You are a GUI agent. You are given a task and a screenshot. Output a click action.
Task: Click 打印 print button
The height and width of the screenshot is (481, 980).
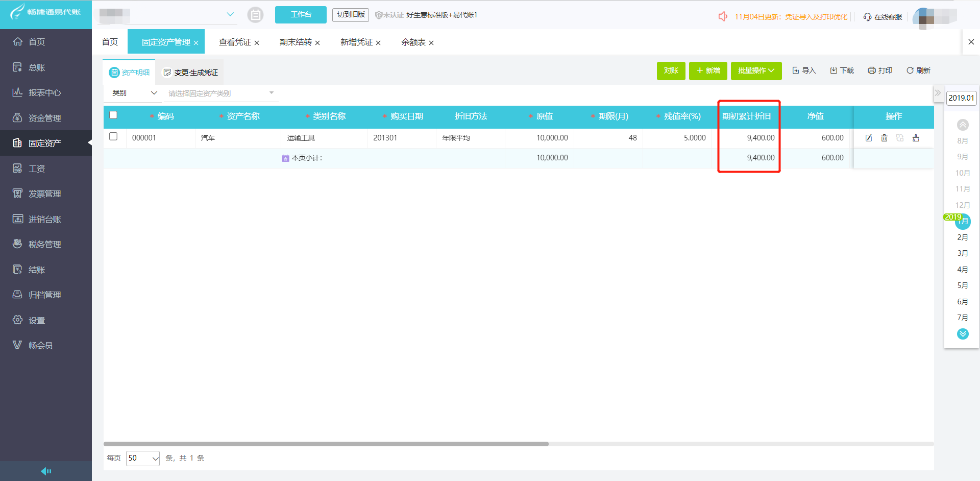pos(880,70)
